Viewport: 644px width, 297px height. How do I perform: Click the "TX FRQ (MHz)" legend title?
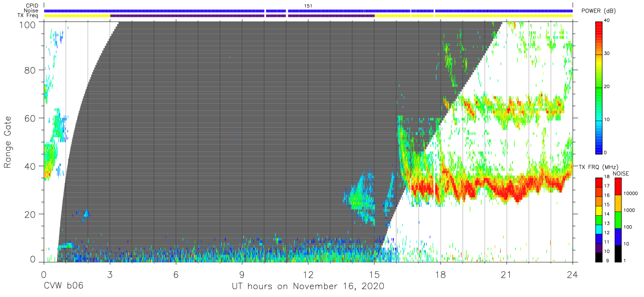598,167
